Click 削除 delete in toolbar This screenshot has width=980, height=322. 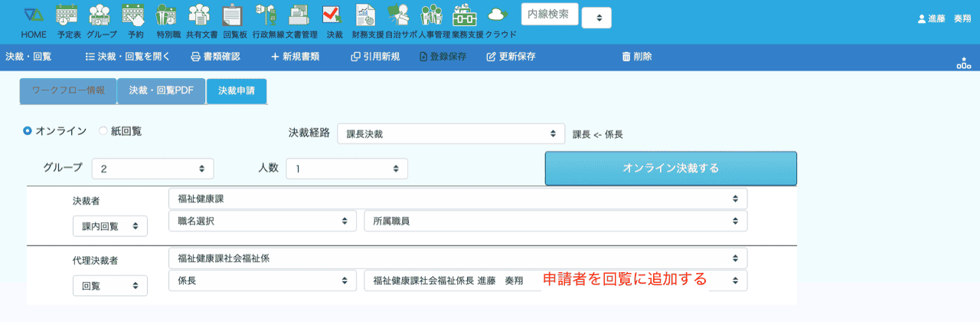[x=637, y=57]
